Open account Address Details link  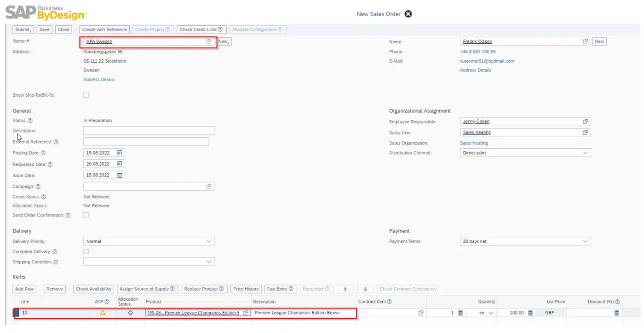[99, 80]
